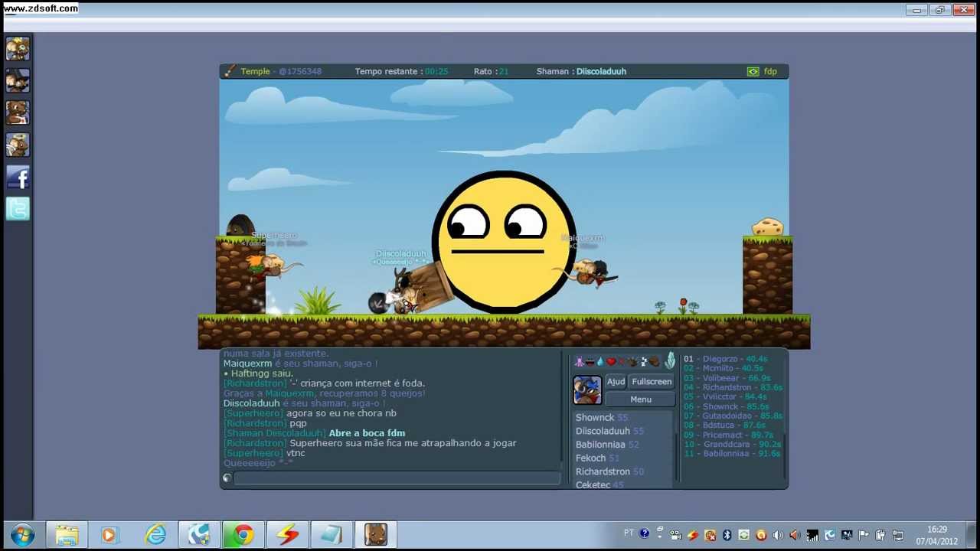This screenshot has height=551, width=980.
Task: Select the heart emote icon
Action: click(611, 361)
